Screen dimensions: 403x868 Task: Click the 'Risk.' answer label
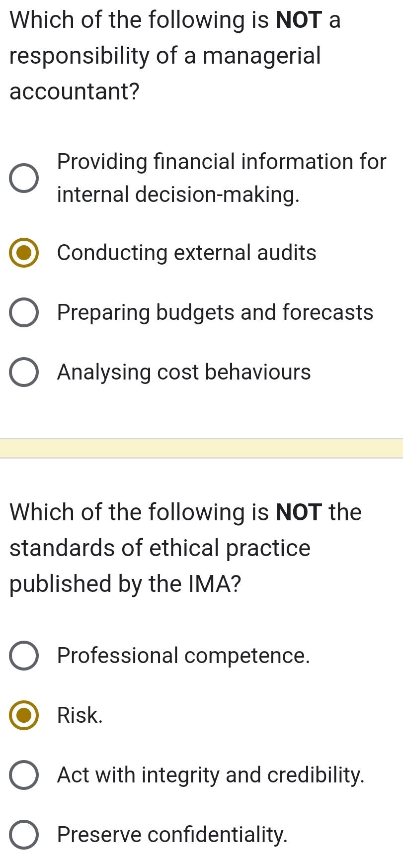pyautogui.click(x=80, y=715)
